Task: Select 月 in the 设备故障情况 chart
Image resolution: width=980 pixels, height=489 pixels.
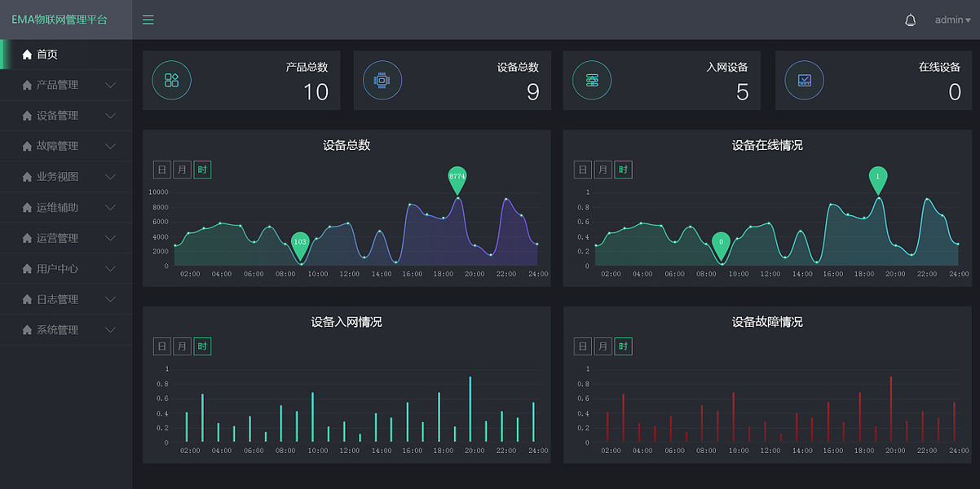Action: point(603,346)
